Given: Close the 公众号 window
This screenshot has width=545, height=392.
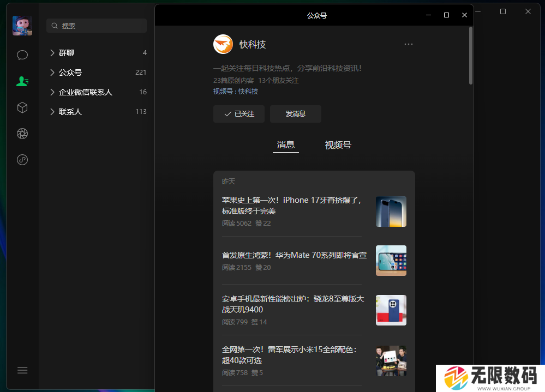Looking at the screenshot, I should (x=464, y=15).
